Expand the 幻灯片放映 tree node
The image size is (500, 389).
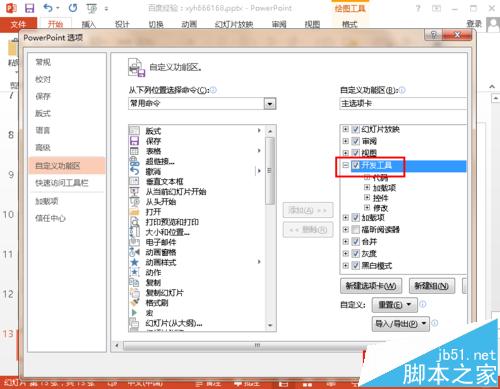point(346,129)
